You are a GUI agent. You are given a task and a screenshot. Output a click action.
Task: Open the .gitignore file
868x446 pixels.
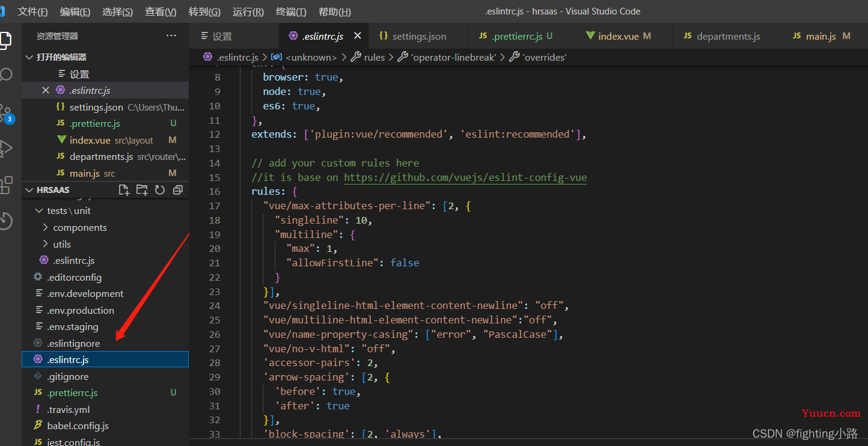tap(105, 376)
